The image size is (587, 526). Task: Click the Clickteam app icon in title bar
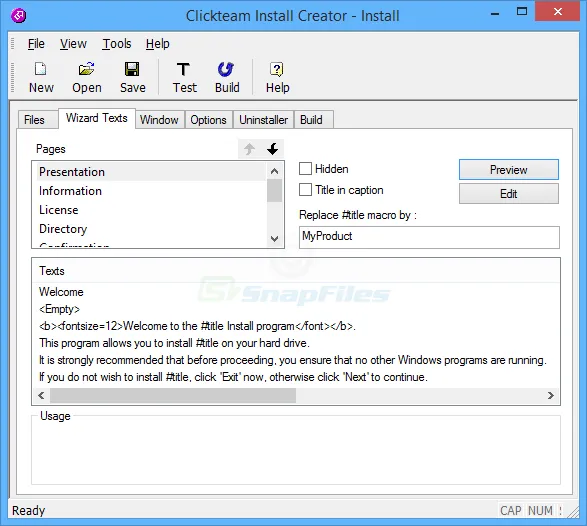[18, 16]
